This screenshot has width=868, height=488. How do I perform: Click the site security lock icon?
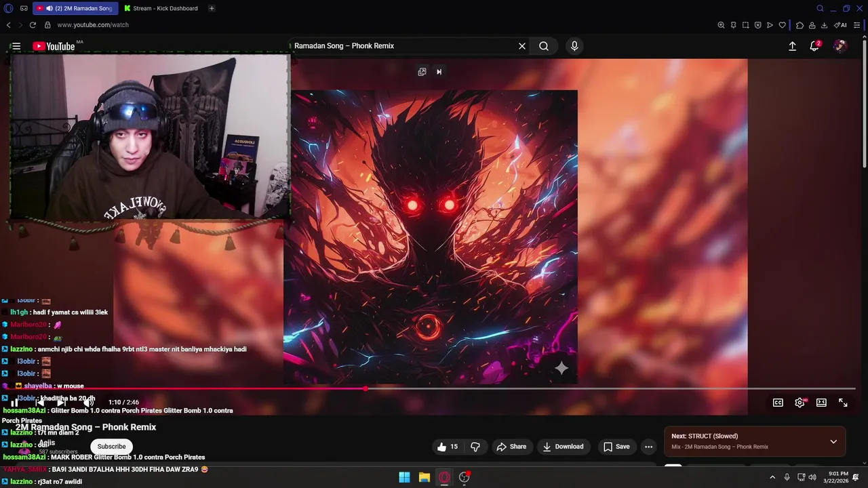click(x=47, y=25)
